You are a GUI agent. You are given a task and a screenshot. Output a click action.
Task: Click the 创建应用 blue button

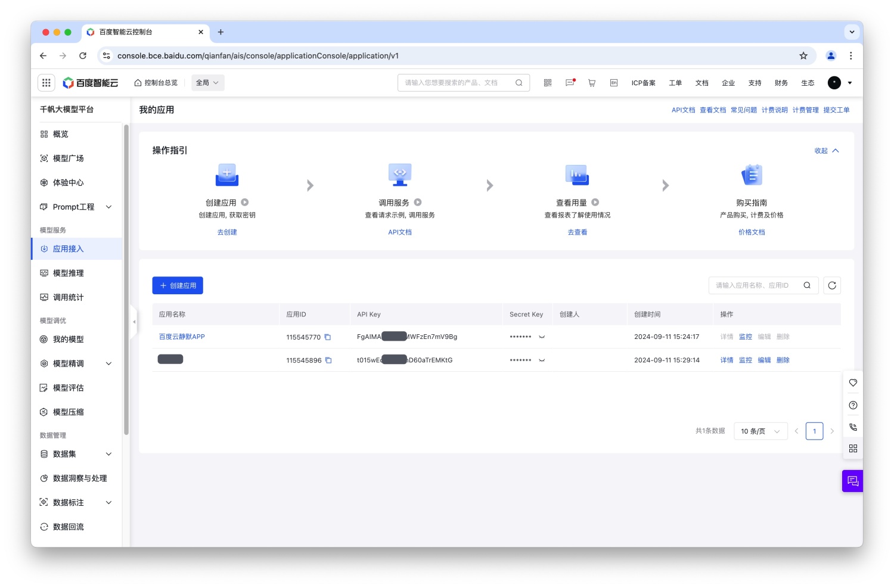pos(178,285)
